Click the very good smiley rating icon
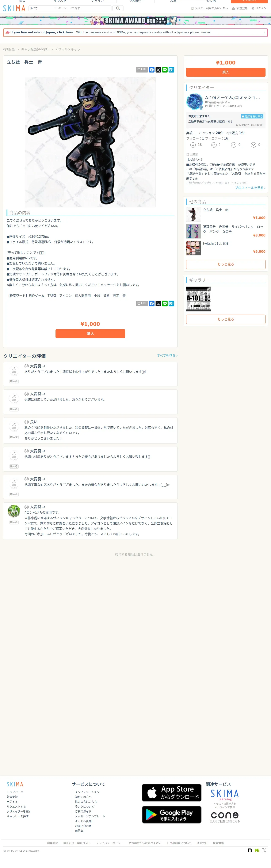The width and height of the screenshot is (271, 868). pyautogui.click(x=193, y=145)
